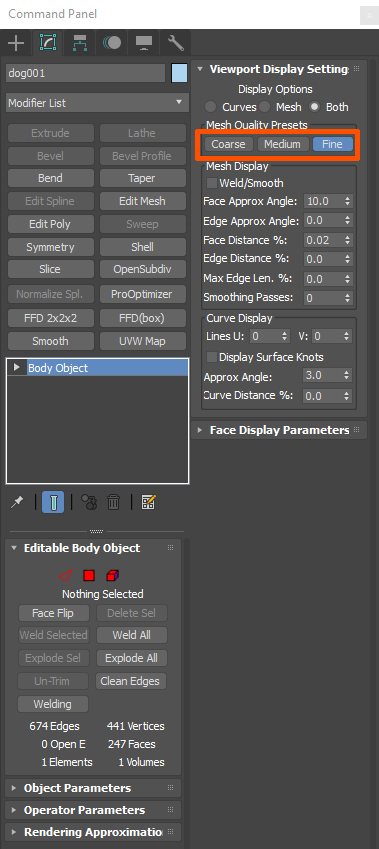Enable the Weld/Smooth checkbox
Screen dimensions: 379x849
click(x=212, y=184)
